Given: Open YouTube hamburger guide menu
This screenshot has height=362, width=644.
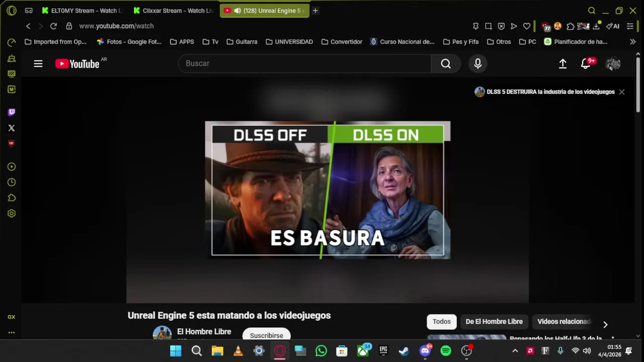Looking at the screenshot, I should pyautogui.click(x=38, y=63).
